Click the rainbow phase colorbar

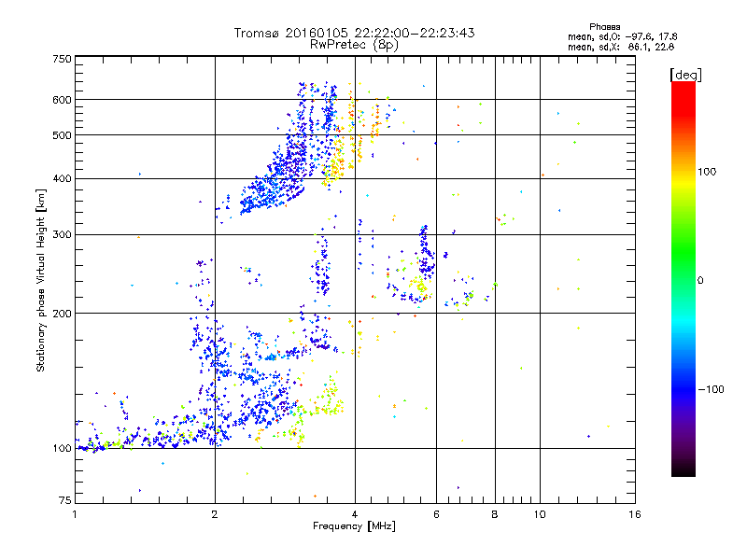[x=684, y=278]
